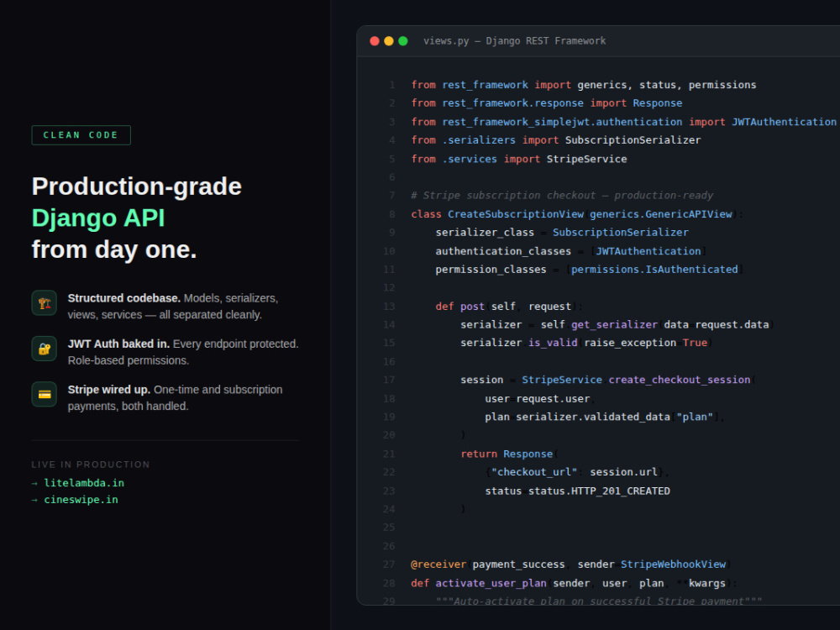Click the "plan" string on line 19

(x=695, y=417)
